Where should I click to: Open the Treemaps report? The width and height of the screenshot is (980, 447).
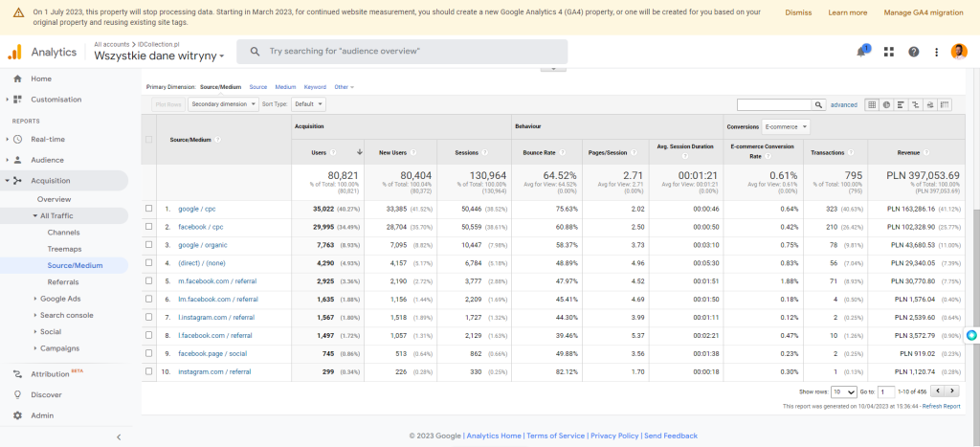(64, 249)
